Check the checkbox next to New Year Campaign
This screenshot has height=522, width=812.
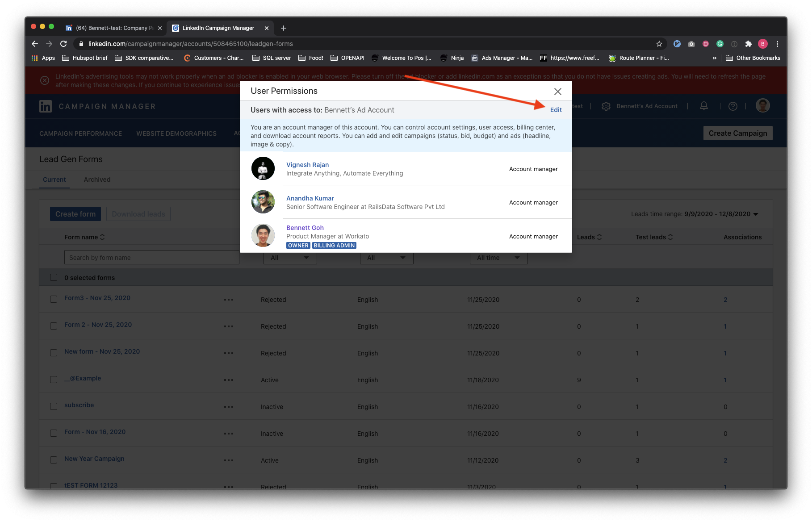pos(54,460)
